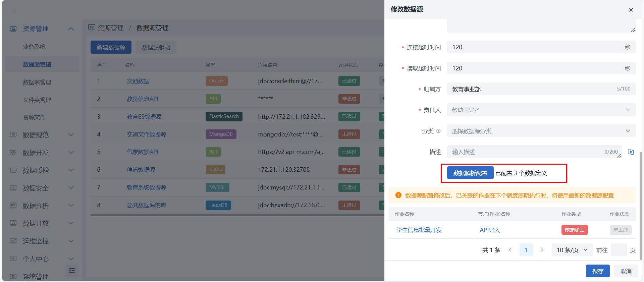Click the 数据源驱动 button
This screenshot has width=644, height=282.
156,47
